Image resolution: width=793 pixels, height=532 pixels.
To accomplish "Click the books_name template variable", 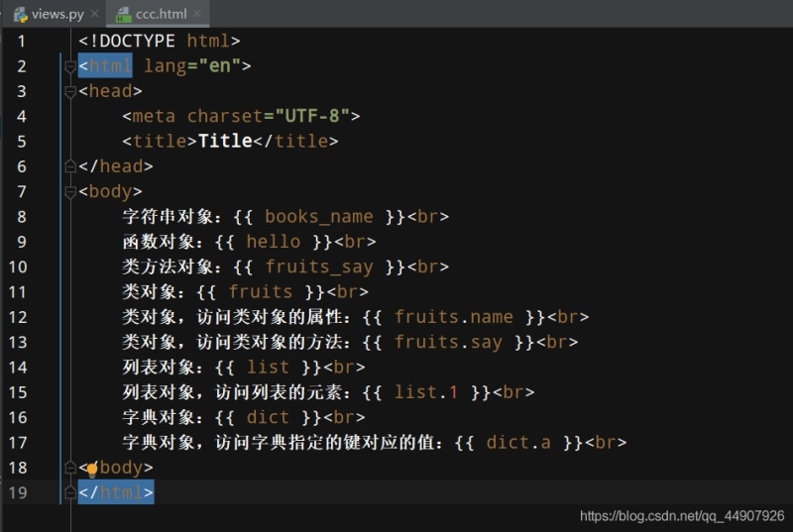I will click(318, 217).
